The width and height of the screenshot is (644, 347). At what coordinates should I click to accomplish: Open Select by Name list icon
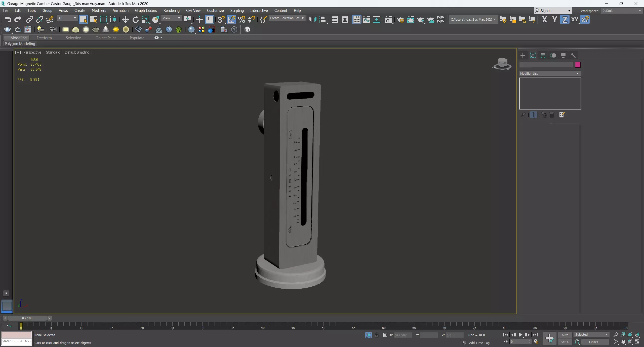point(94,19)
